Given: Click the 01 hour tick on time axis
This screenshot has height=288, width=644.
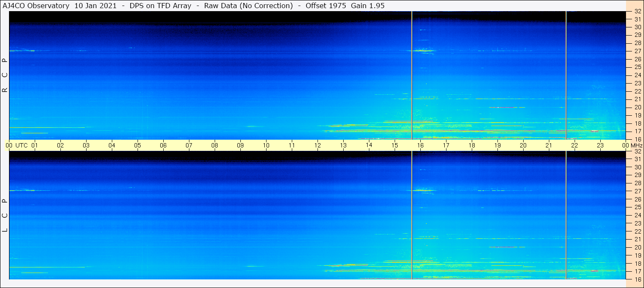Looking at the screenshot, I should pyautogui.click(x=35, y=145).
